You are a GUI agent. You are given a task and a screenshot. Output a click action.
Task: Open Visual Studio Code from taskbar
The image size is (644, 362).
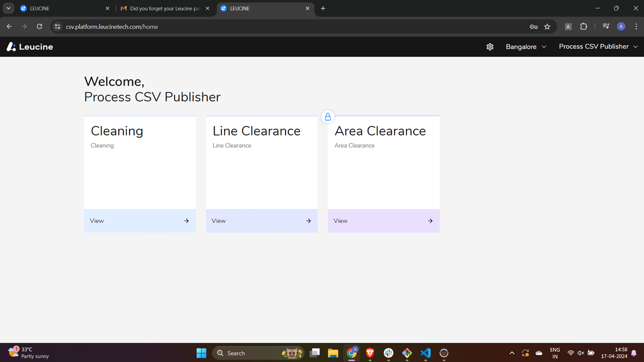coord(425,353)
